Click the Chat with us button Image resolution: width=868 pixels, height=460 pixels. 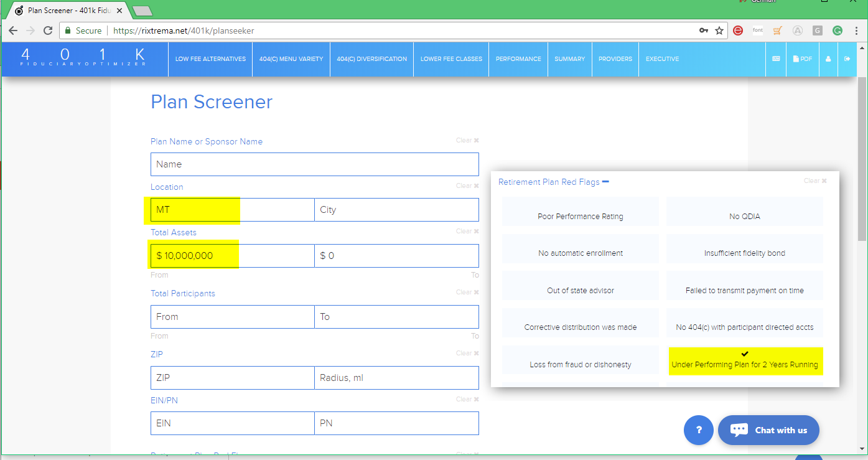pyautogui.click(x=768, y=430)
